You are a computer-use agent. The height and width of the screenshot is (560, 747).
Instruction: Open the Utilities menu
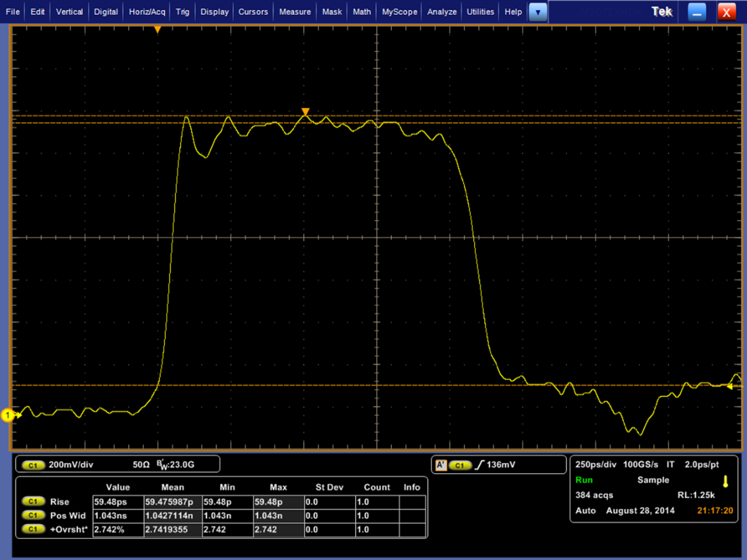coord(480,12)
